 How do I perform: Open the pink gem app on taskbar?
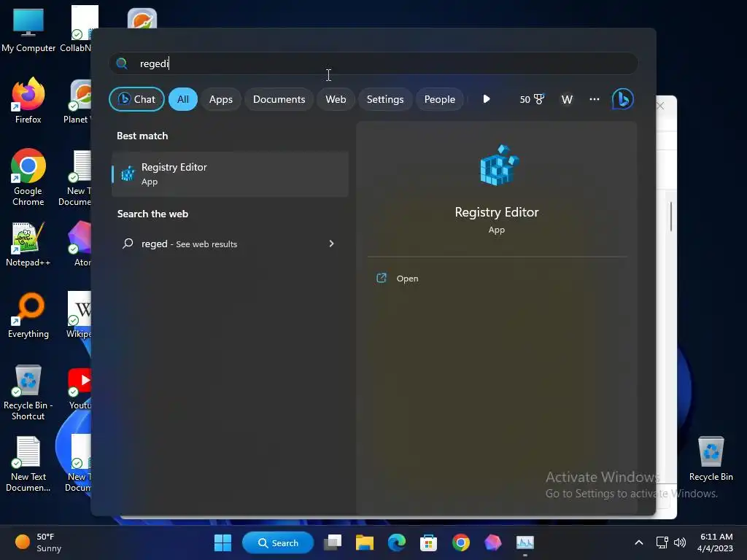pos(492,542)
